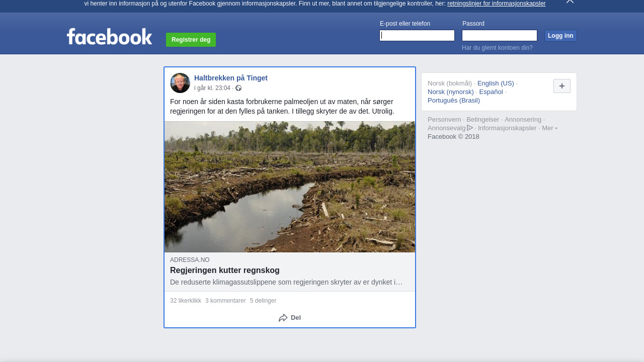Click the public globe privacy icon
Image resolution: width=644 pixels, height=362 pixels.
pyautogui.click(x=238, y=88)
